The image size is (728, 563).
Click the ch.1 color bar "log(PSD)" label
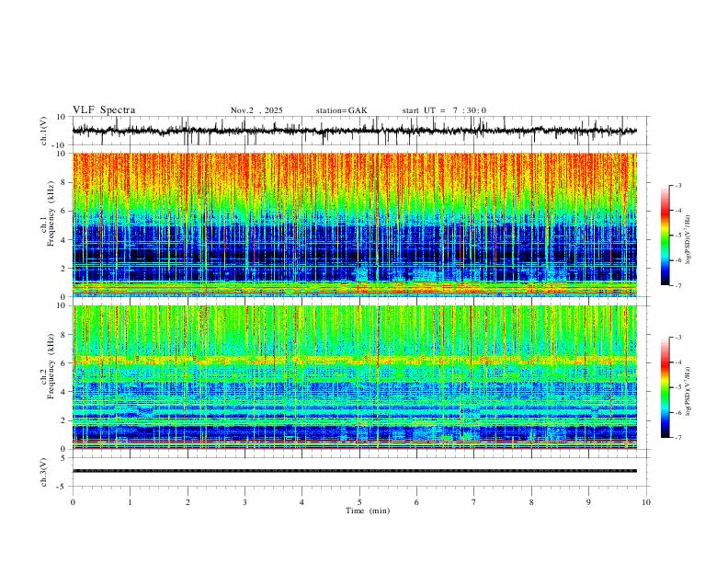(x=688, y=240)
